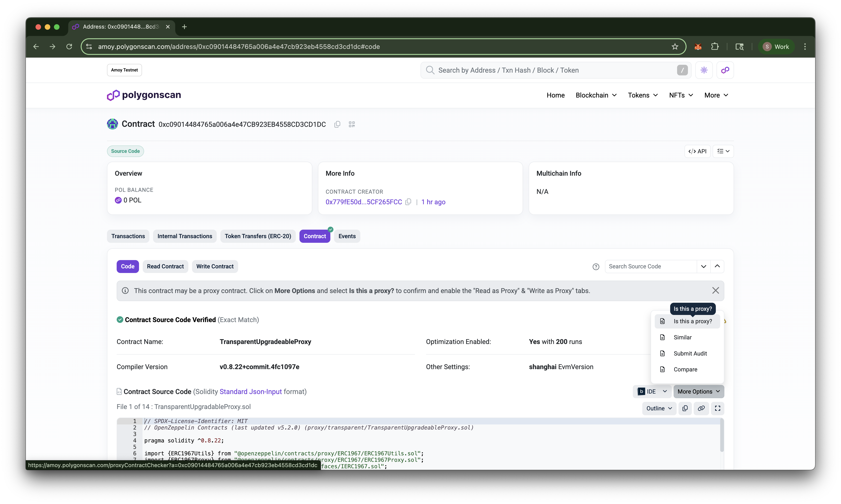This screenshot has height=504, width=841.
Task: Open the Events tab
Action: (347, 236)
